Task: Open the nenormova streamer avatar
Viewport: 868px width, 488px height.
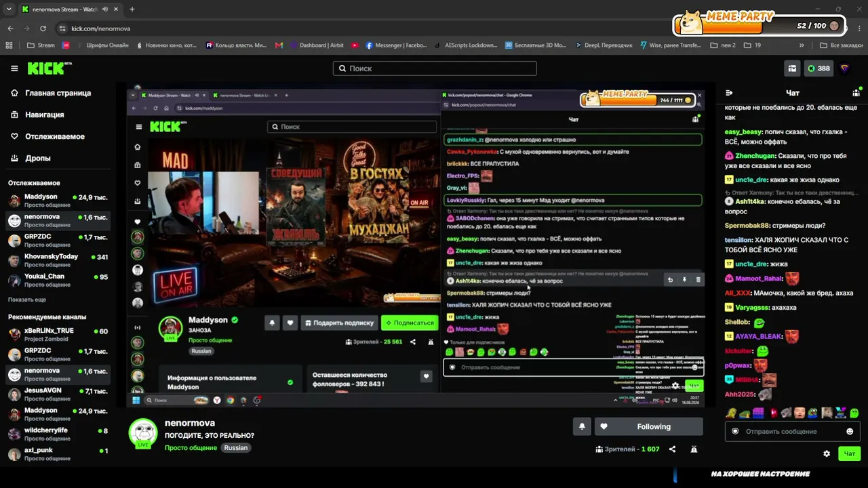Action: [143, 433]
